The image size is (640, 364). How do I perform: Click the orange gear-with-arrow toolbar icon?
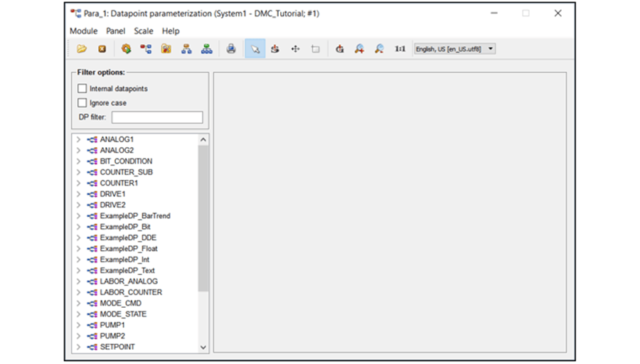126,49
